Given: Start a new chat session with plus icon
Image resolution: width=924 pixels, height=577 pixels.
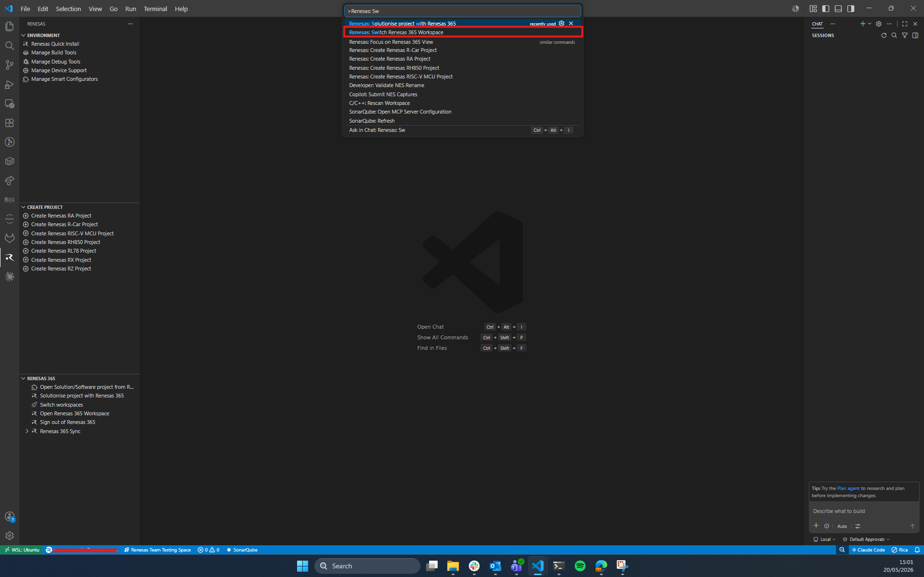Looking at the screenshot, I should pos(862,24).
